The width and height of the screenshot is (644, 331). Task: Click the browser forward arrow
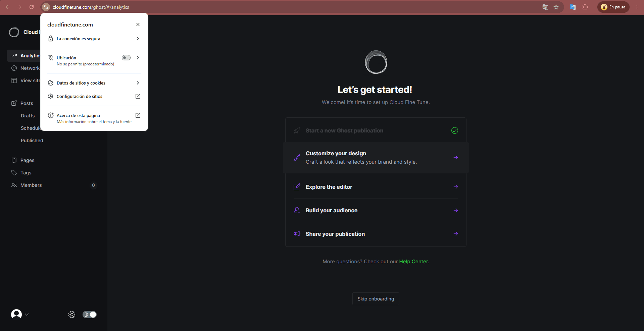pos(19,7)
